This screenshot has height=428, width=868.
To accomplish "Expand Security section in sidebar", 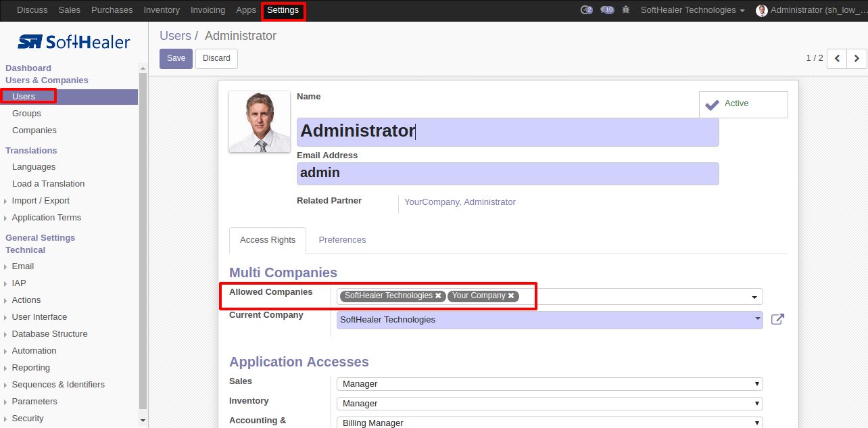I will coord(28,419).
